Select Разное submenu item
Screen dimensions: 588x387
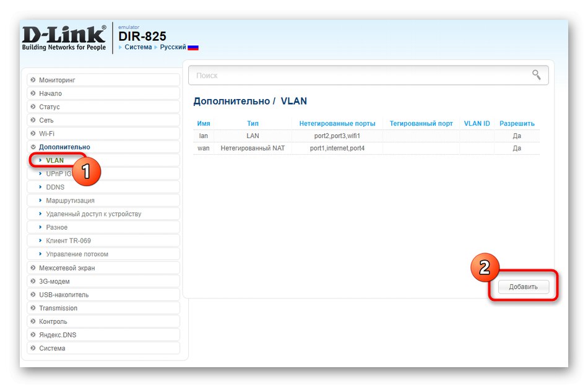tap(103, 227)
